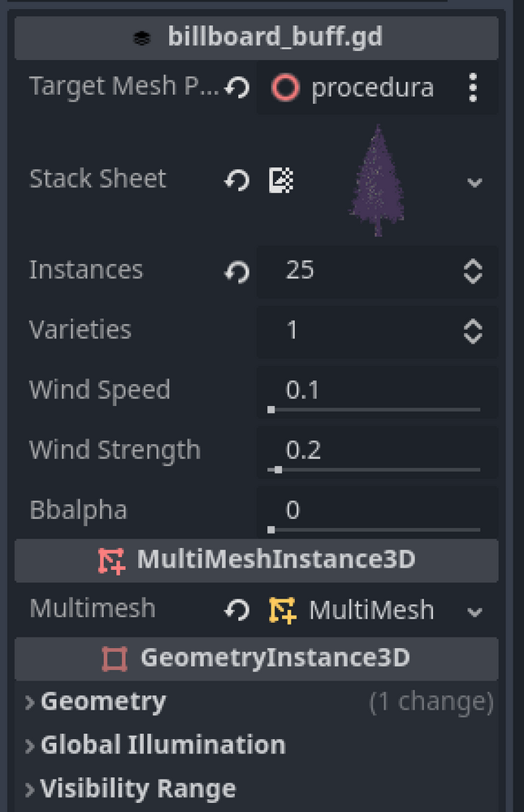Click the Wind Strength slider
This screenshot has width=524, height=812.
(x=375, y=469)
